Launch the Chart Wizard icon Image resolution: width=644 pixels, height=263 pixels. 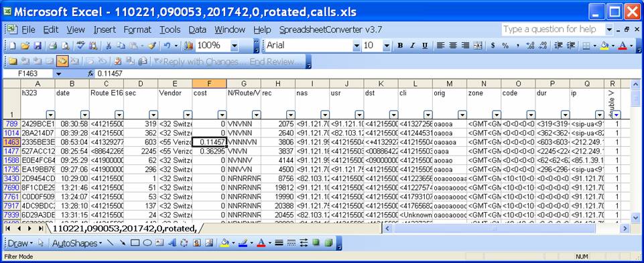click(x=188, y=46)
